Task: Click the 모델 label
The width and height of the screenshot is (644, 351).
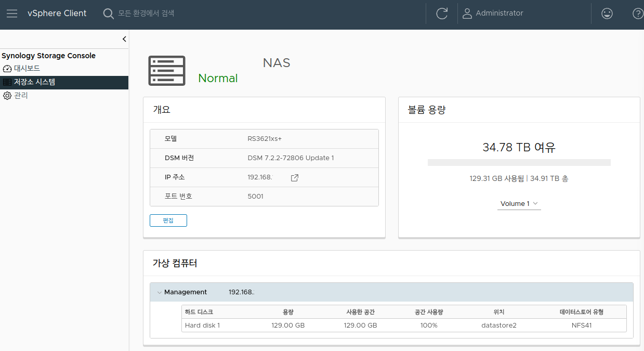Action: coord(171,139)
